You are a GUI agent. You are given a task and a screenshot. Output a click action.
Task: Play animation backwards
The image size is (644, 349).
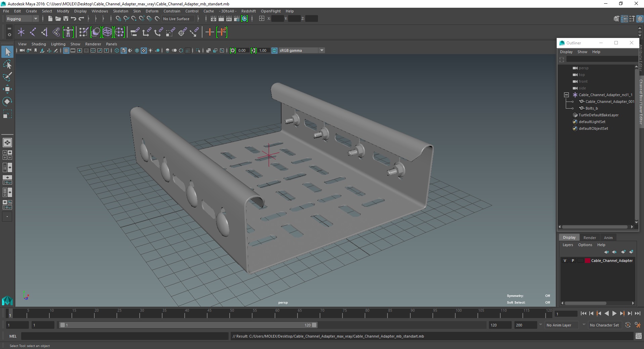(x=606, y=313)
